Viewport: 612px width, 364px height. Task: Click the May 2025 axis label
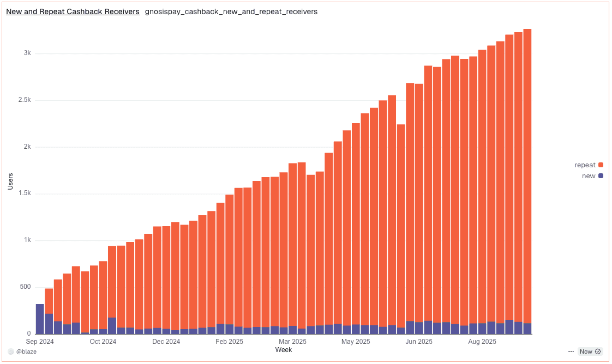point(356,342)
